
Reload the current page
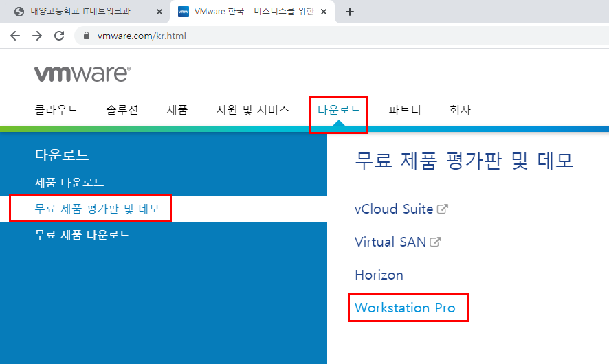59,36
